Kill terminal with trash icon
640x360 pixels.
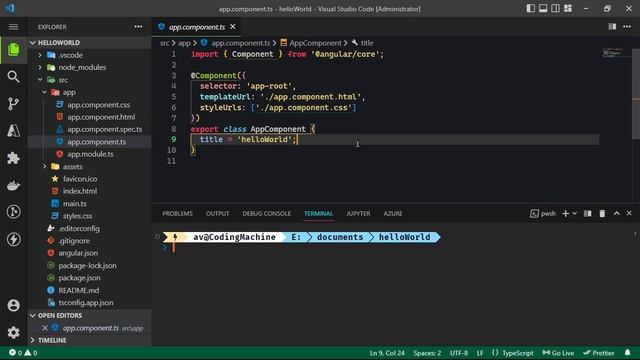[602, 213]
